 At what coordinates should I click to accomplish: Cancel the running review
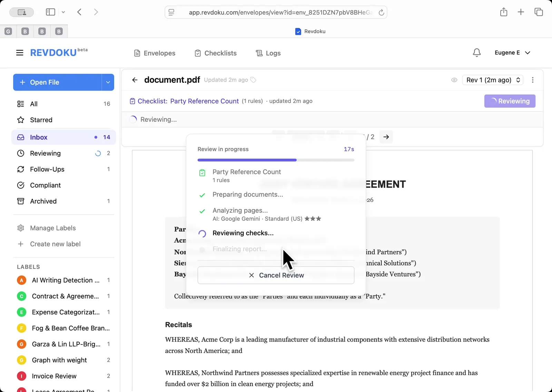point(276,275)
